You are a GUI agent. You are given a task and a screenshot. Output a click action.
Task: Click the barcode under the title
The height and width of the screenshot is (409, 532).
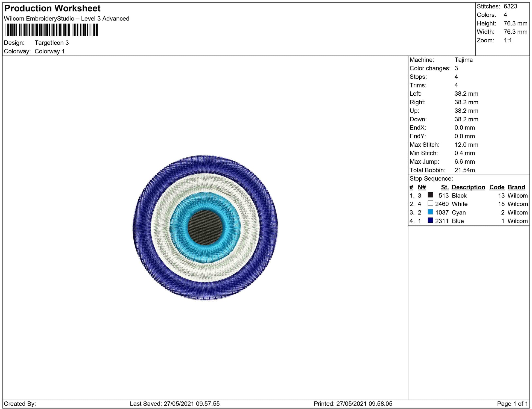coord(51,30)
